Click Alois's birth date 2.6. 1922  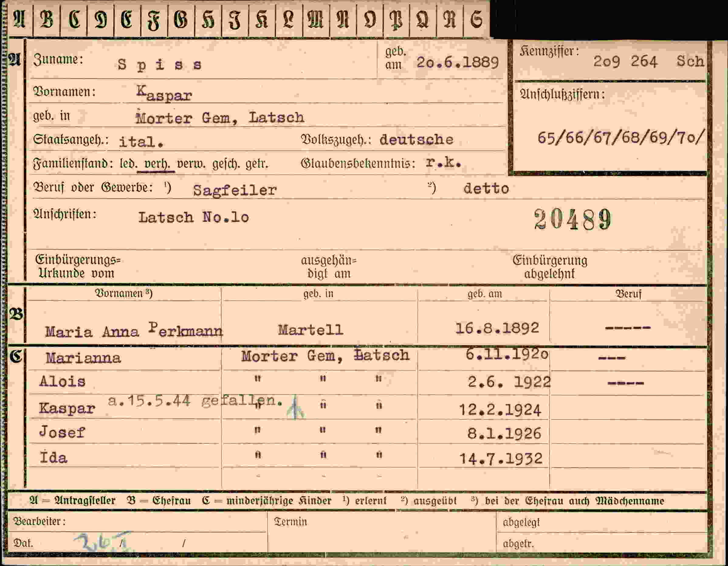[509, 382]
